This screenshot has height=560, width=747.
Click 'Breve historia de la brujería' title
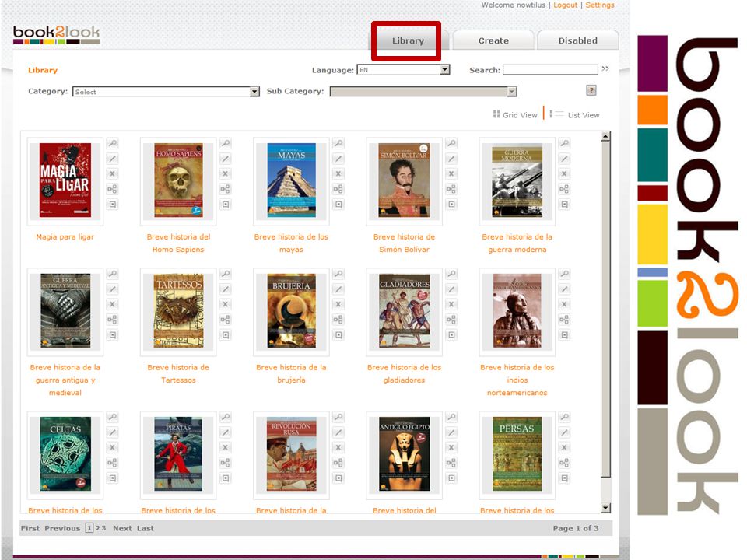(x=291, y=373)
